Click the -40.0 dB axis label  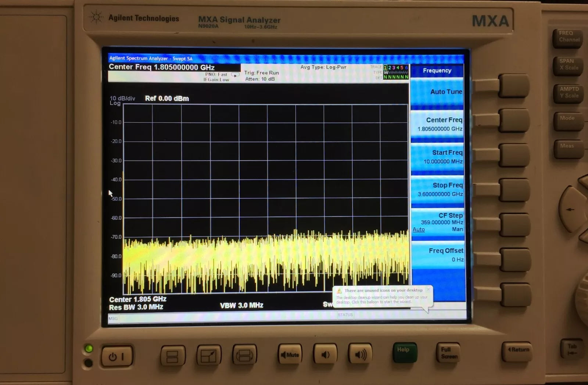tap(116, 180)
